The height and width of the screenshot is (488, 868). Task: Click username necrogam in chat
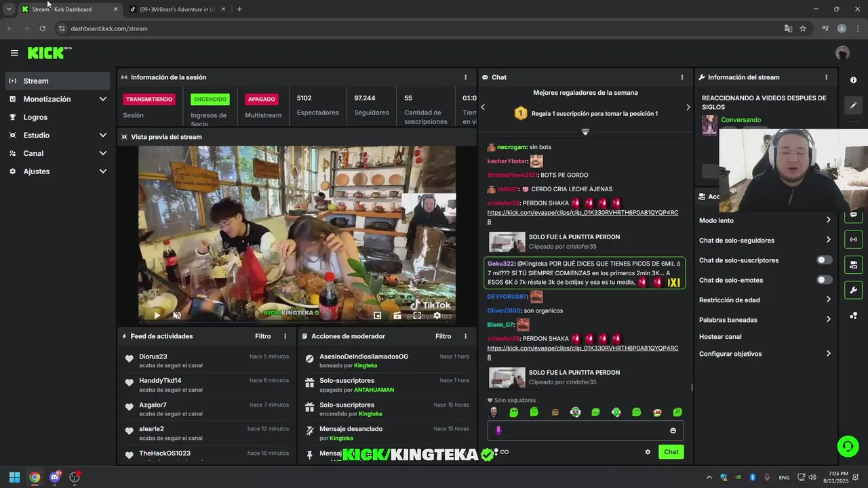click(x=512, y=147)
